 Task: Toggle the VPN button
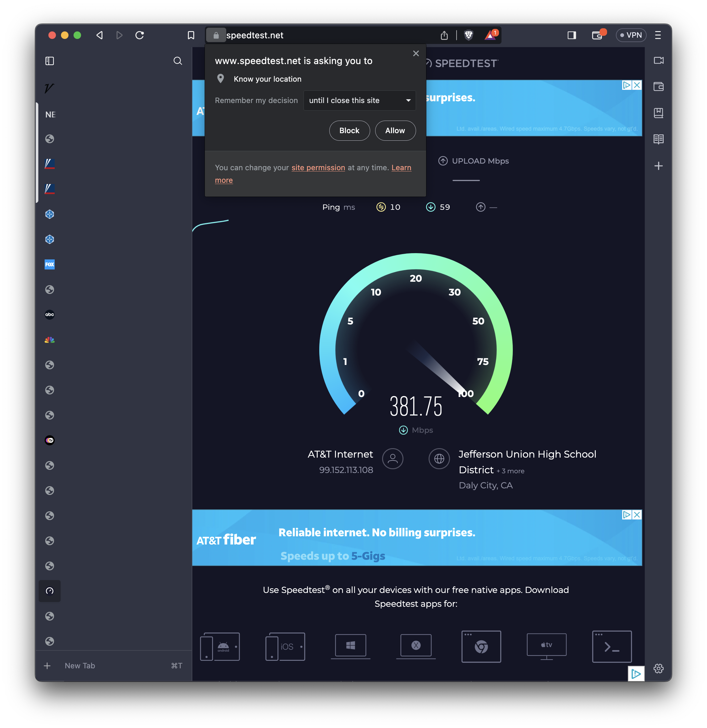click(631, 35)
